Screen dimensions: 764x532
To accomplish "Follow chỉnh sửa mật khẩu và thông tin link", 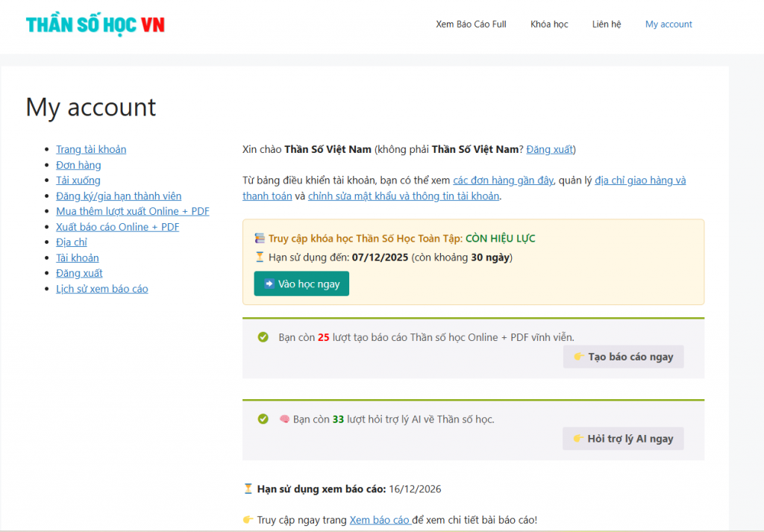I will [x=404, y=196].
